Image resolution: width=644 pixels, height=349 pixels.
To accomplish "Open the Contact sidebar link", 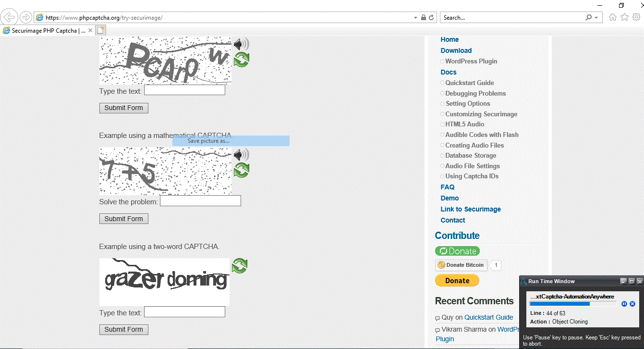I will click(453, 220).
